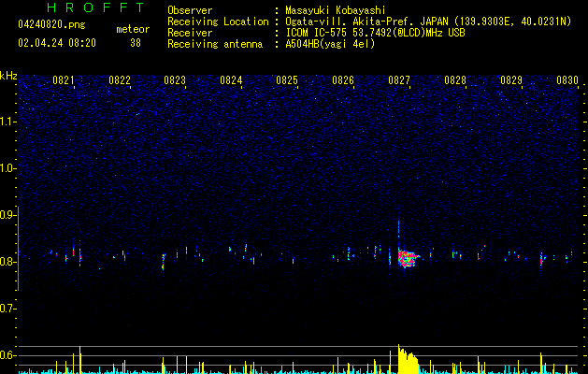Image resolution: width=588 pixels, height=374 pixels.
Task: Click the meteor label
Action: click(x=133, y=29)
